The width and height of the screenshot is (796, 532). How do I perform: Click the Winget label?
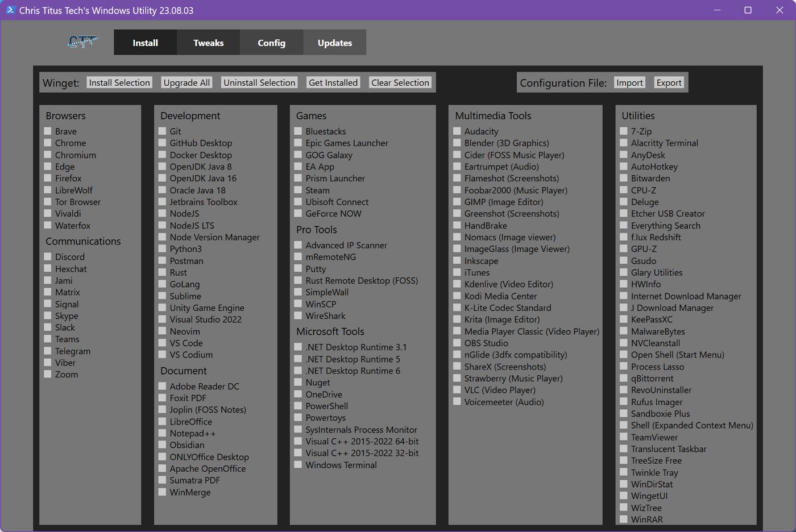(61, 84)
